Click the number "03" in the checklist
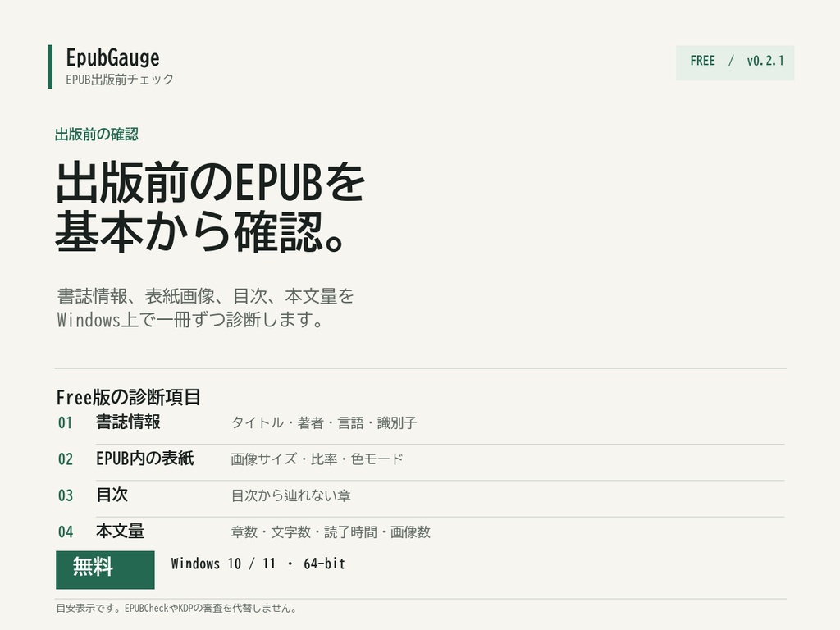 [66, 495]
